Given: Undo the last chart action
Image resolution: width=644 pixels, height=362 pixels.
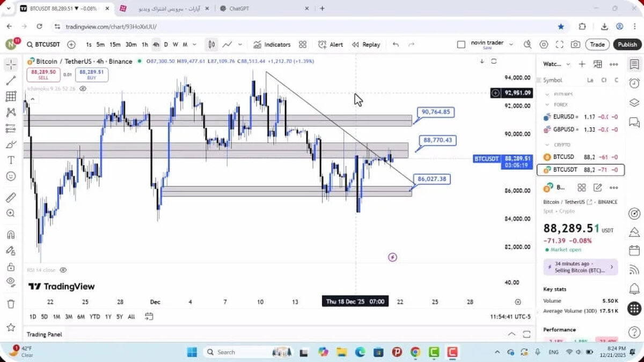Looking at the screenshot, I should pos(396,45).
